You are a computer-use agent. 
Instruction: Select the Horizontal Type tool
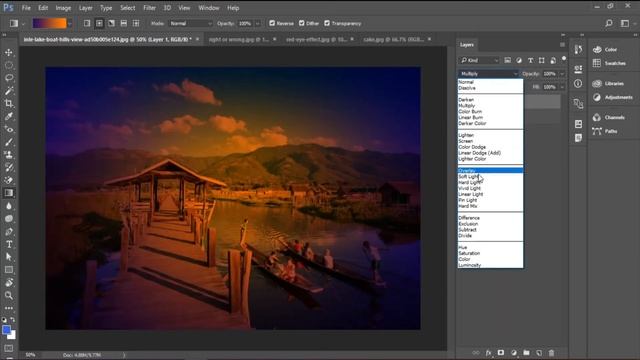pyautogui.click(x=9, y=244)
